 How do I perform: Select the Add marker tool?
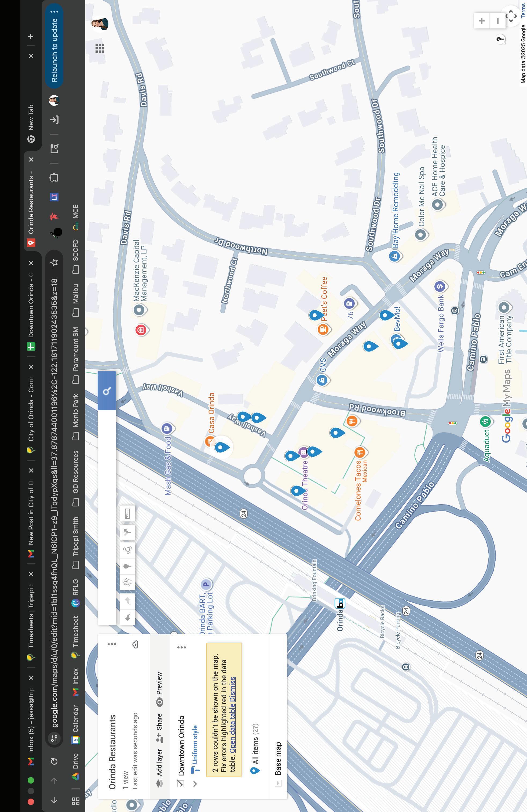pos(127,566)
